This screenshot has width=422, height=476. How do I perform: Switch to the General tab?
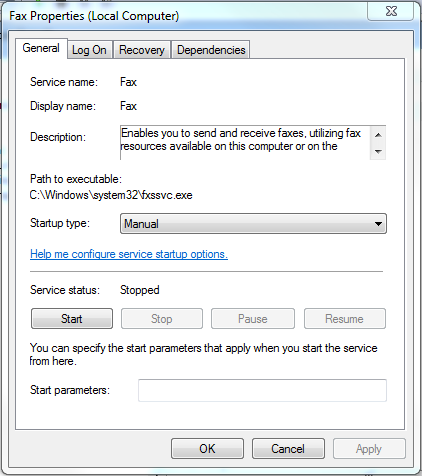pyautogui.click(x=41, y=48)
